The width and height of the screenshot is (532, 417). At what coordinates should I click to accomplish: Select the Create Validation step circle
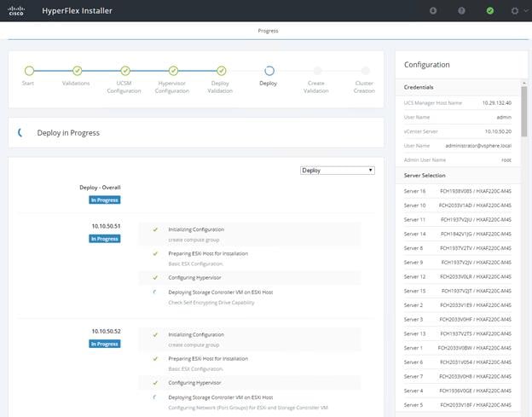pos(317,71)
